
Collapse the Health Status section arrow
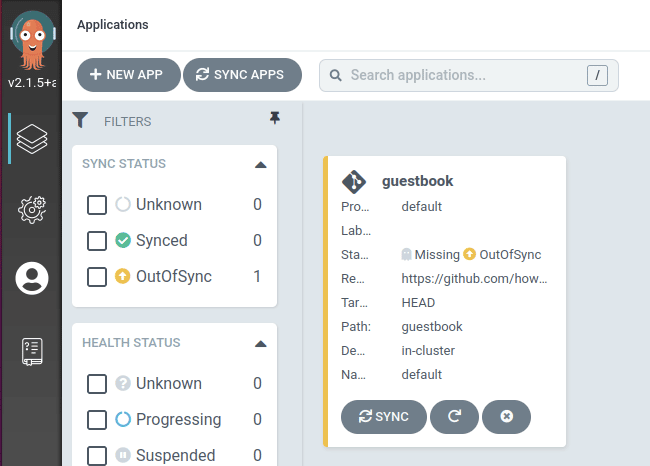[260, 344]
